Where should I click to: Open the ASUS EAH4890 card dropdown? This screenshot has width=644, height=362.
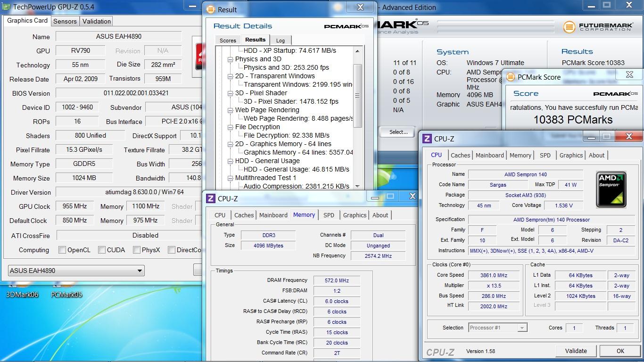tap(76, 271)
